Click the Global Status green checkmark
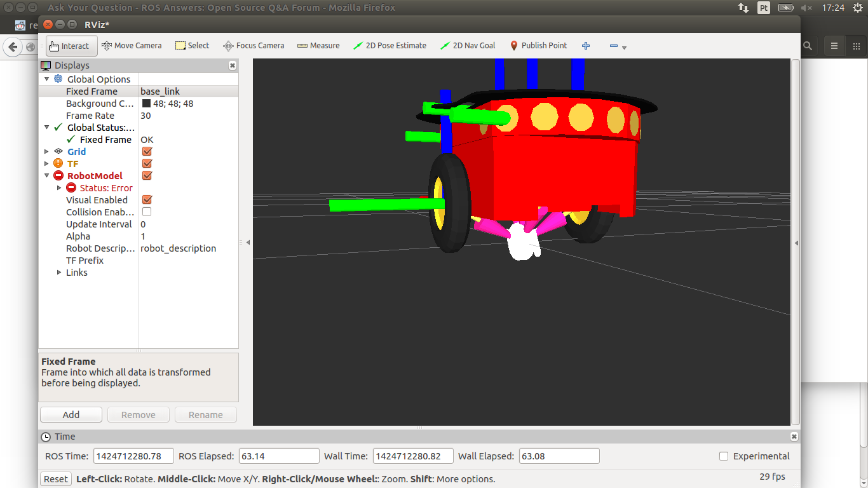Viewport: 868px width, 488px height. pos(58,127)
